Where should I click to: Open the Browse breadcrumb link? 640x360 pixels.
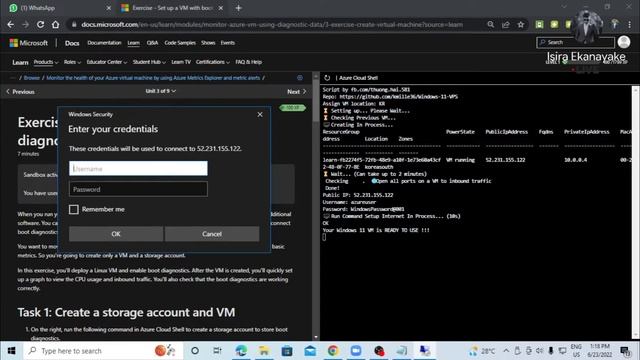[x=31, y=78]
